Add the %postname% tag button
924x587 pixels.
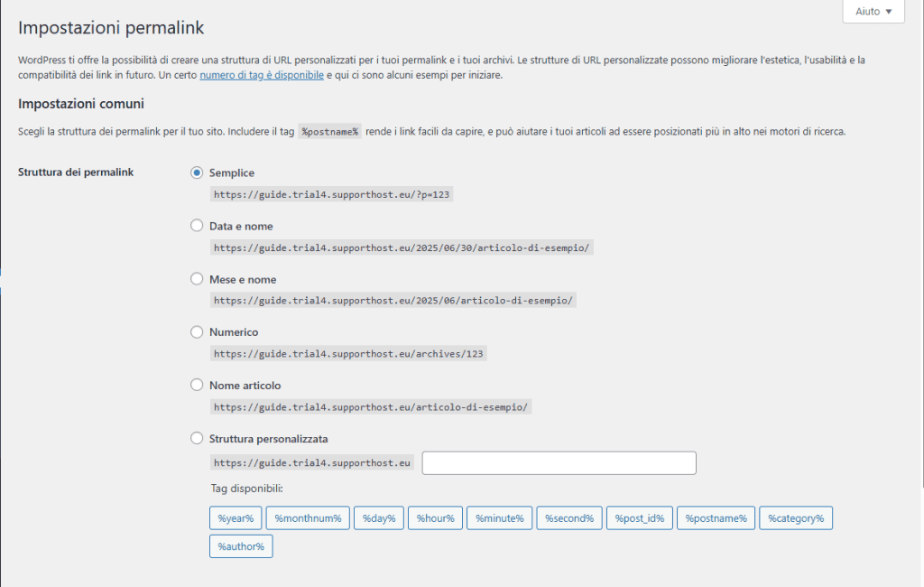pos(716,518)
